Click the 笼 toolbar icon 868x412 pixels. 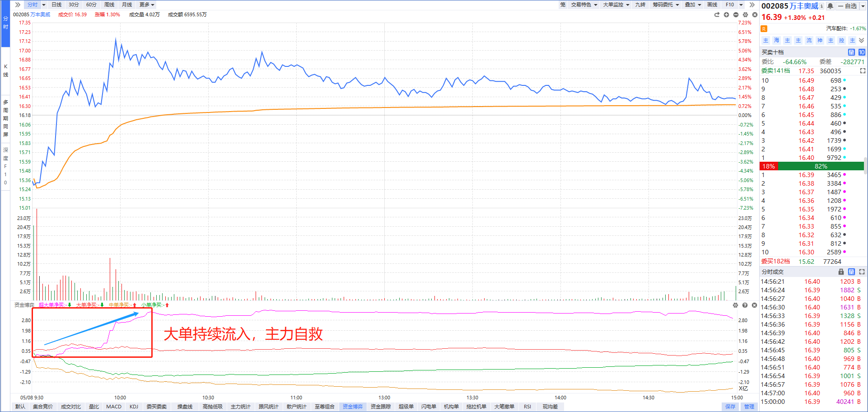[x=563, y=5]
